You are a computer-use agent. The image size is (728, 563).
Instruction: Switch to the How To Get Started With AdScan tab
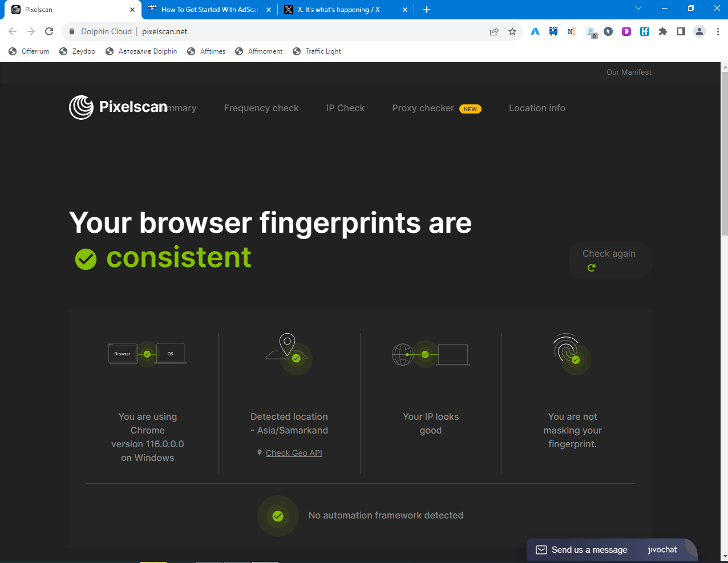[x=209, y=10]
